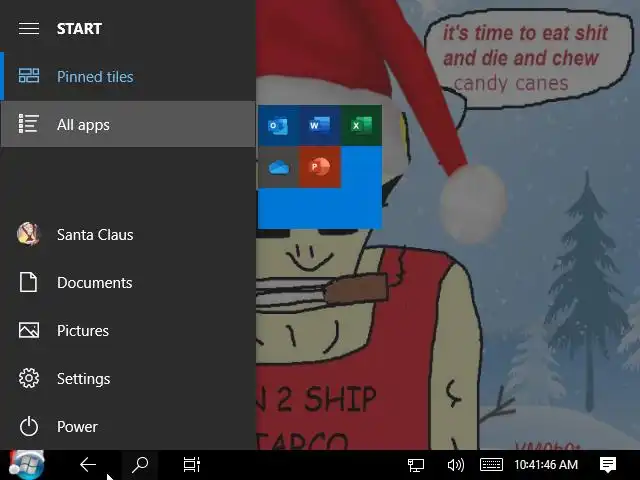The height and width of the screenshot is (480, 640).
Task: Open the Pictures folder
Action: [128, 330]
